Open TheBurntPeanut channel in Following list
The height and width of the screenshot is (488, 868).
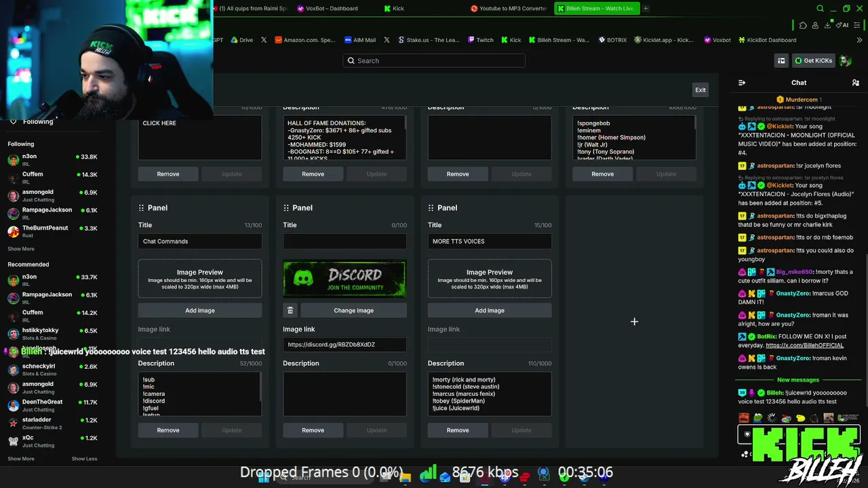click(52, 231)
